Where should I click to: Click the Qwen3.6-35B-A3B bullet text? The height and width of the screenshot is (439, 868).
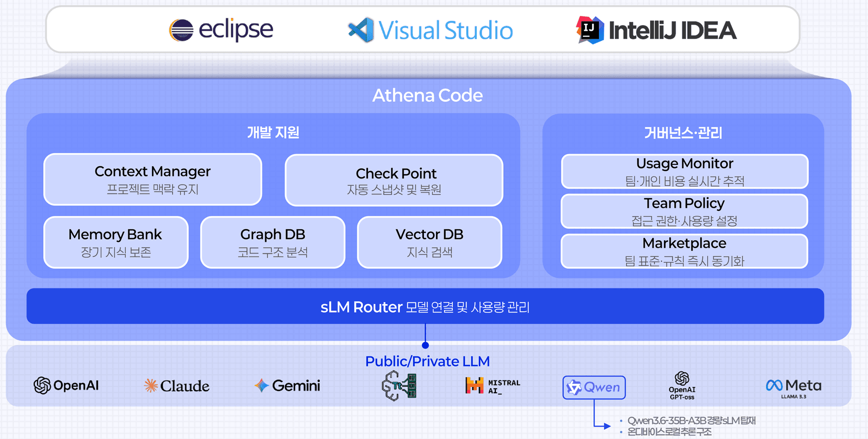(x=692, y=421)
